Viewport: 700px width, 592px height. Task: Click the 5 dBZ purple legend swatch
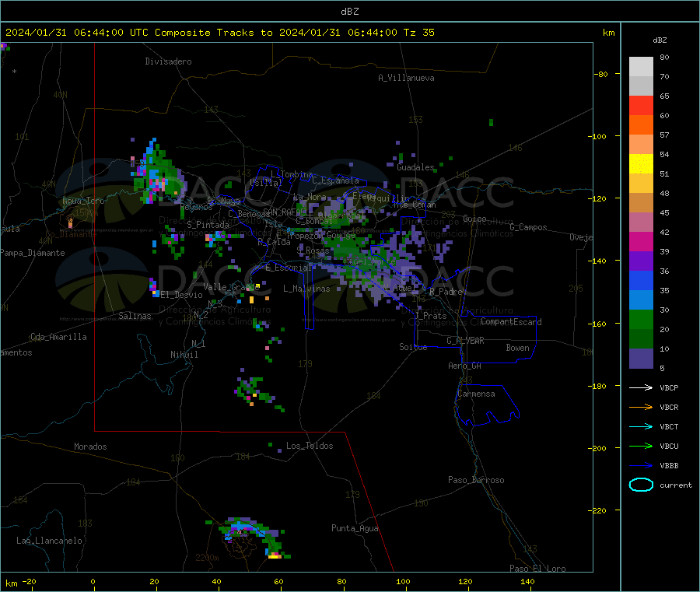click(641, 359)
